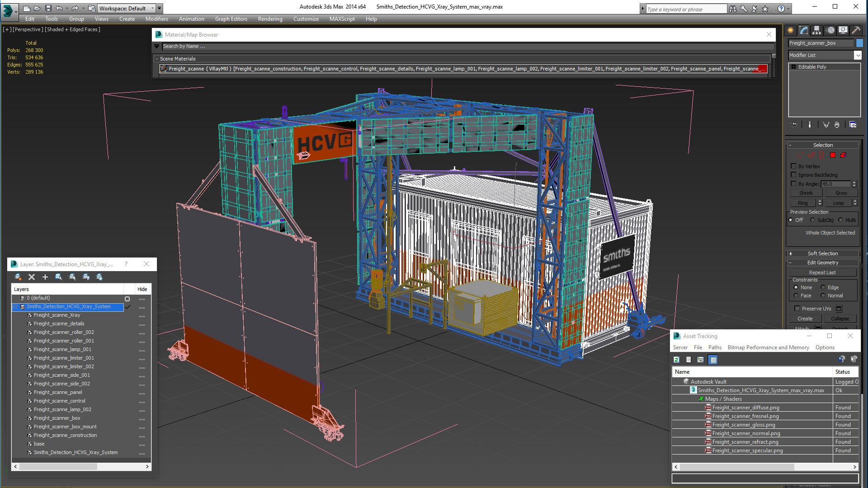Click Delete layer X icon
The image size is (868, 488).
tap(32, 277)
